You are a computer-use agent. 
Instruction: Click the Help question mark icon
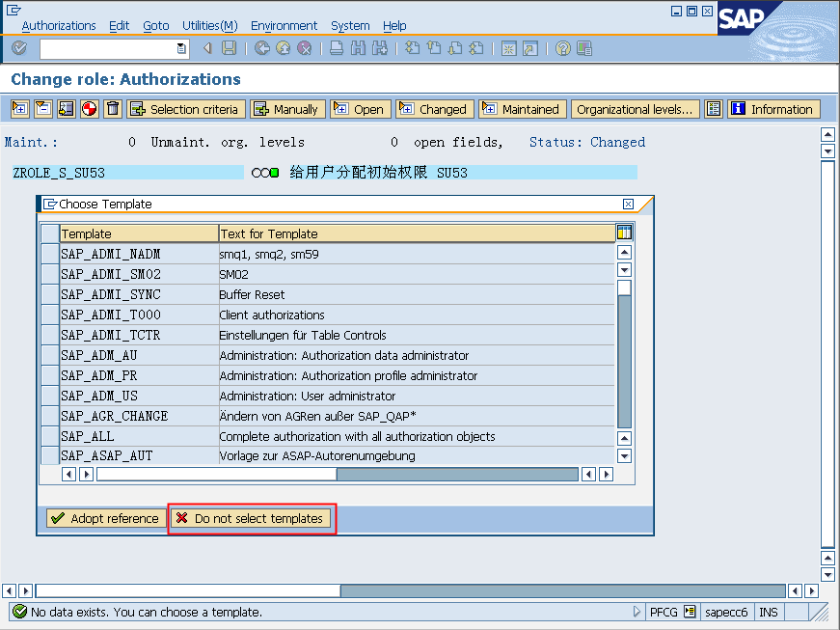click(x=562, y=49)
